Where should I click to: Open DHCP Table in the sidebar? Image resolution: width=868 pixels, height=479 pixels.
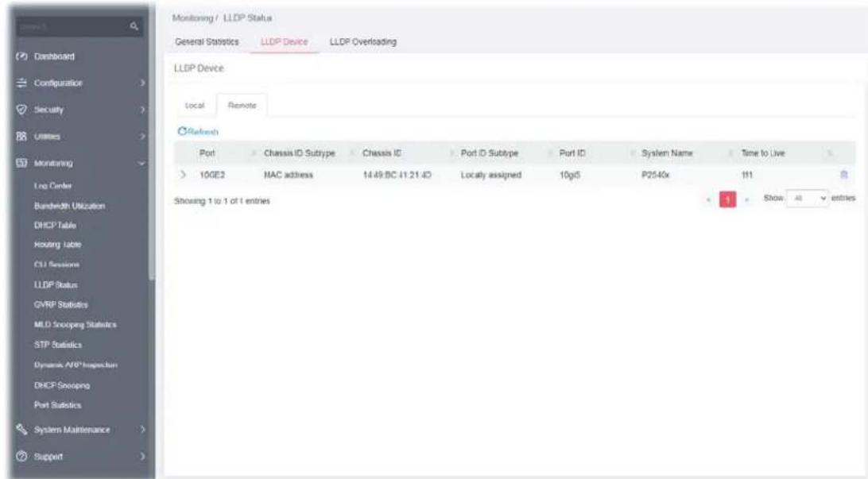55,225
